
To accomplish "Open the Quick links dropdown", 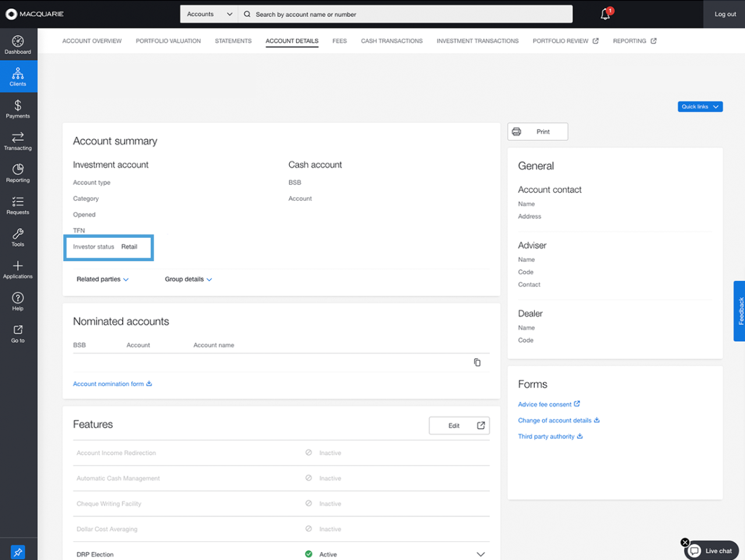I will point(700,106).
